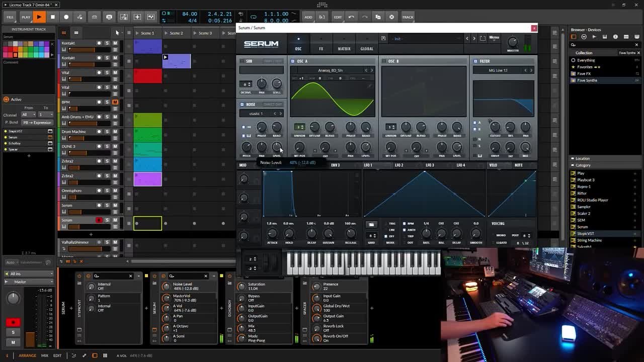
Task: Switch to Serum FX tab
Action: pos(321,49)
